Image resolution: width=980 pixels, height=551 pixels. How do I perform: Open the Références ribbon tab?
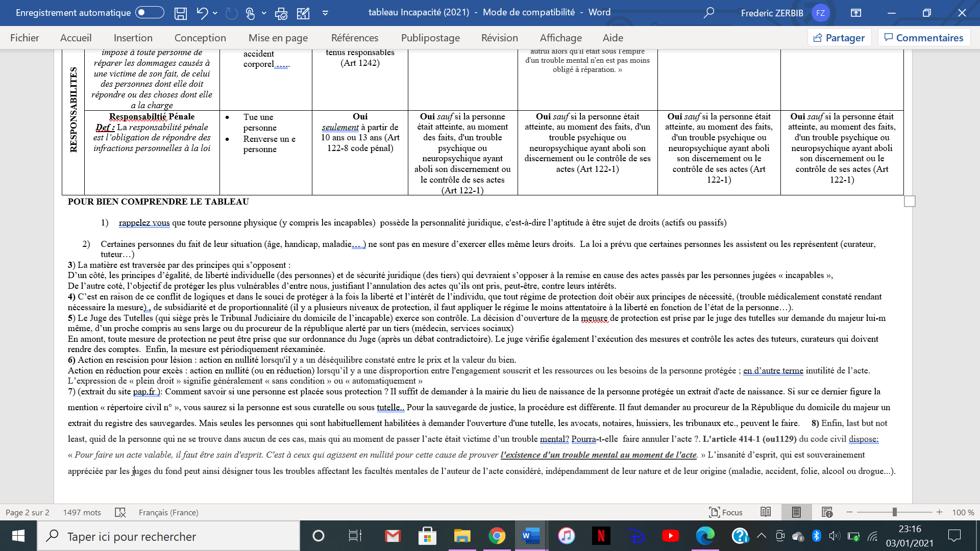click(355, 38)
